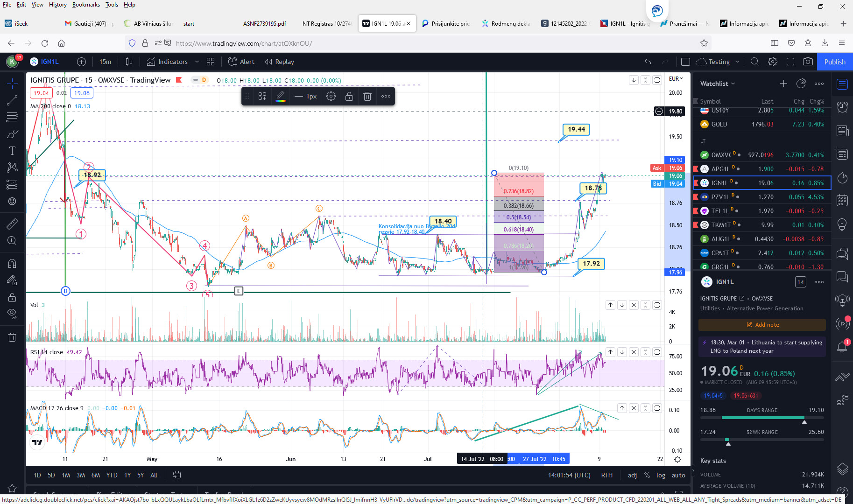Pick the line color pencil swatch
This screenshot has height=504, width=853.
pos(281,97)
